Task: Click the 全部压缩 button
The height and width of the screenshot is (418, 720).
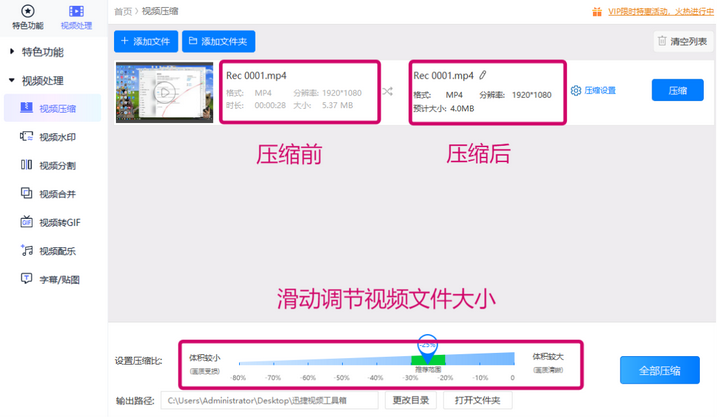Action: pyautogui.click(x=659, y=370)
